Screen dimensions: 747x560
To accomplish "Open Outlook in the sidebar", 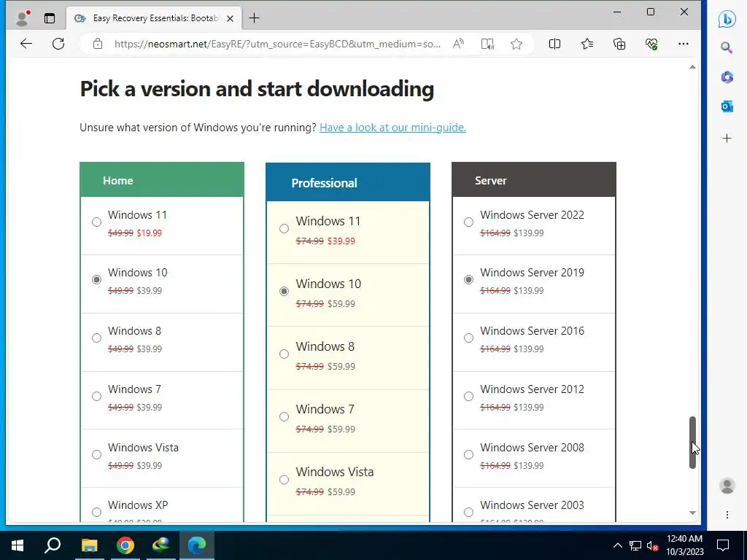I will 727,106.
